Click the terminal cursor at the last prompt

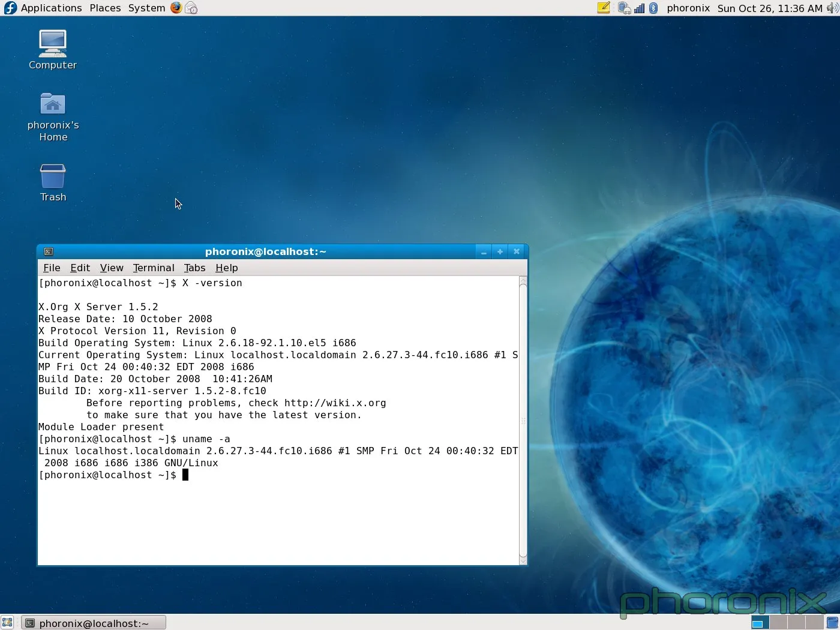(185, 475)
